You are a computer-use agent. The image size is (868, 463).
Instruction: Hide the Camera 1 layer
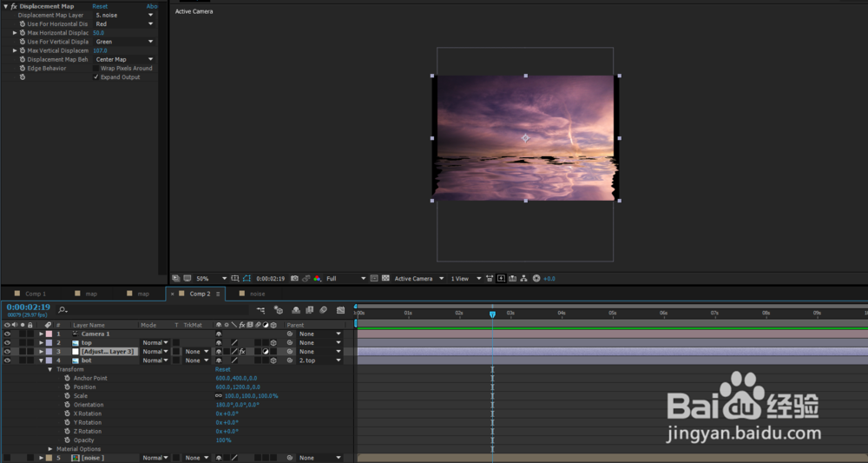pos(7,334)
